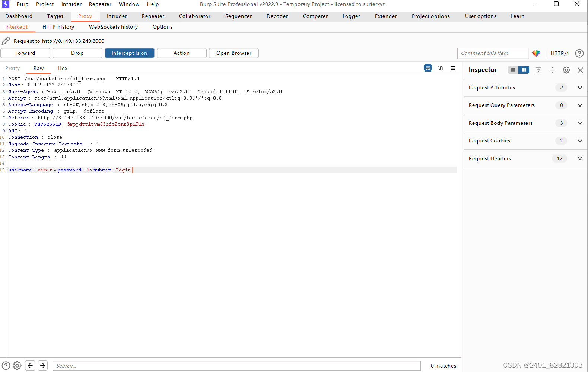Switch to the Target tab
588x372 pixels.
[55, 16]
